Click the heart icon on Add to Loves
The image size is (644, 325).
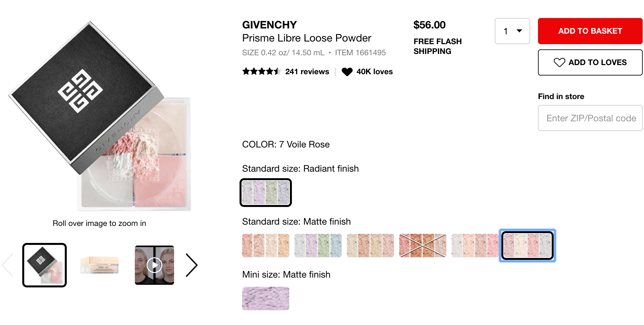pos(559,62)
